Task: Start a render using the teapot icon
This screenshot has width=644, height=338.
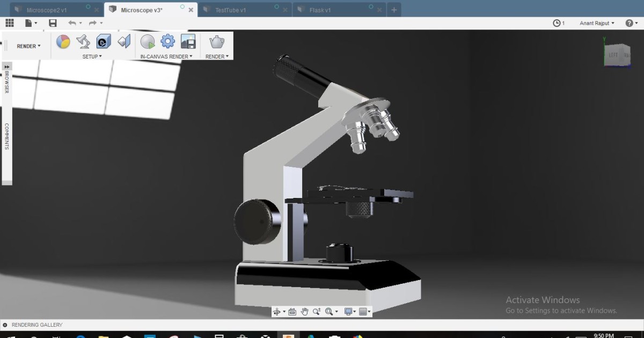Action: tap(216, 41)
